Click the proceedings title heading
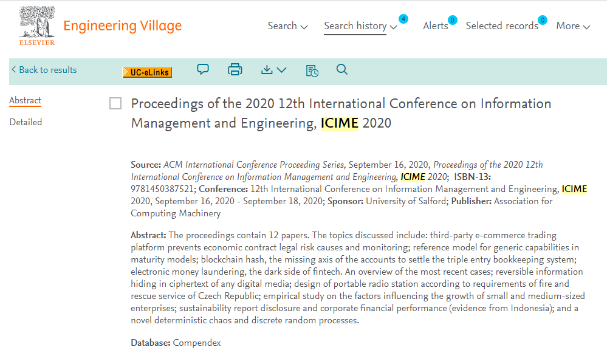 coord(341,113)
